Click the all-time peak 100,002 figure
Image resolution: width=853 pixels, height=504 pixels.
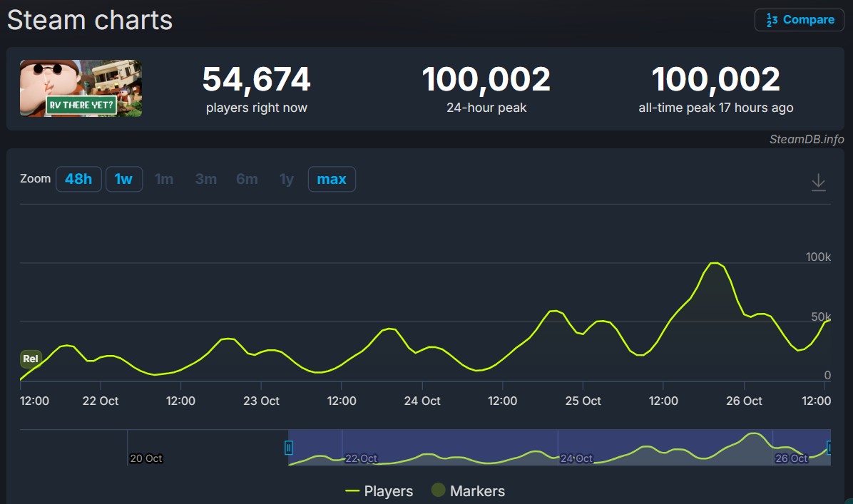[715, 79]
